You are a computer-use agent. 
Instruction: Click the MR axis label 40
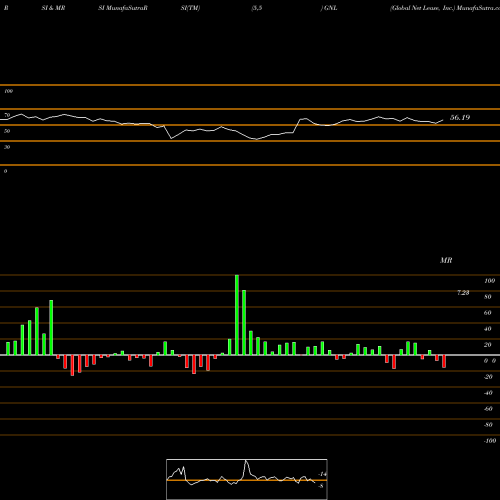point(488,329)
